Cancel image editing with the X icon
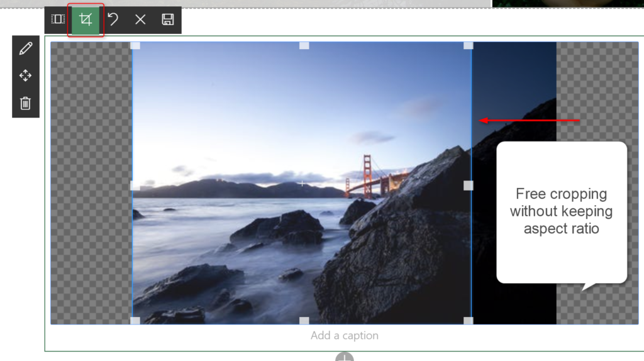 click(x=140, y=19)
